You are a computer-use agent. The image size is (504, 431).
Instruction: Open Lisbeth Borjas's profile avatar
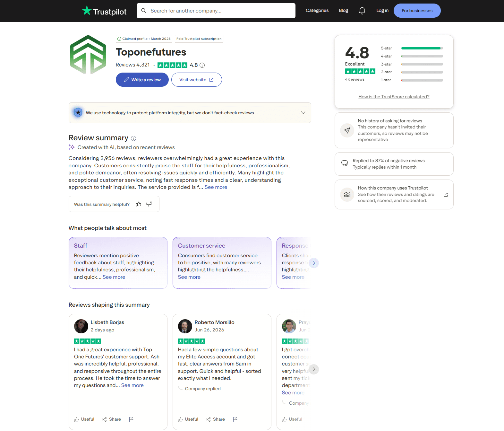[x=81, y=326]
